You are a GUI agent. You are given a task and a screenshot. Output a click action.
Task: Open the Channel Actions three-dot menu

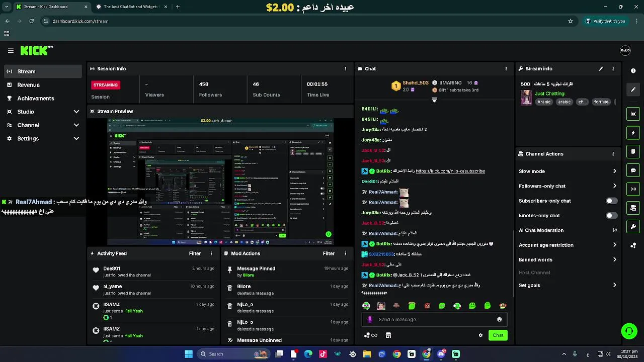pyautogui.click(x=613, y=154)
